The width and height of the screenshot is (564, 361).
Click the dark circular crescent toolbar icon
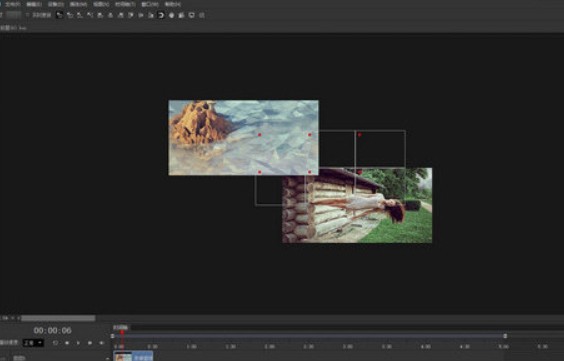(x=162, y=15)
